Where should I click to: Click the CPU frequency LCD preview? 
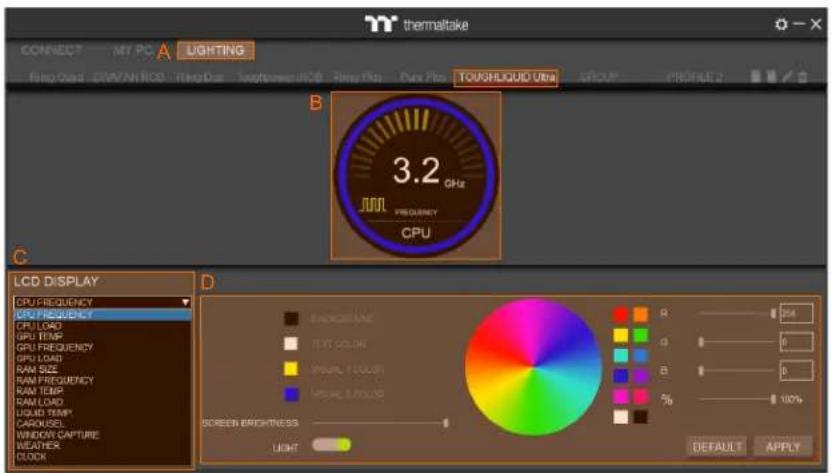tap(416, 176)
